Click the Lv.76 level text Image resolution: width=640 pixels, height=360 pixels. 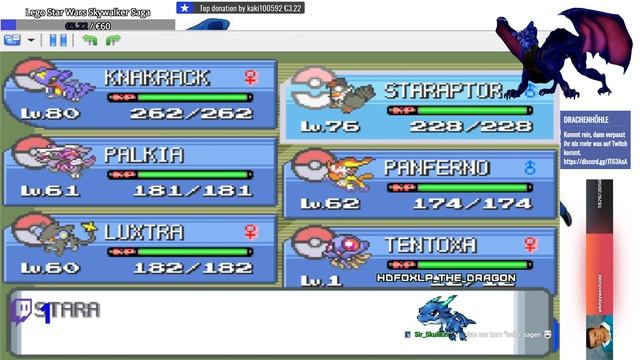(x=330, y=126)
